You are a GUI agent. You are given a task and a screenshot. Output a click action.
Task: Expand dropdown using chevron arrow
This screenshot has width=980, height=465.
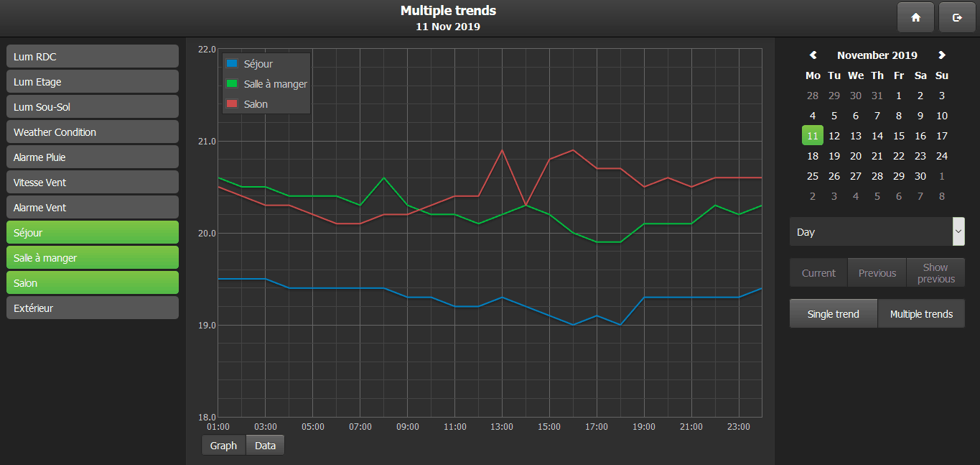coord(958,232)
